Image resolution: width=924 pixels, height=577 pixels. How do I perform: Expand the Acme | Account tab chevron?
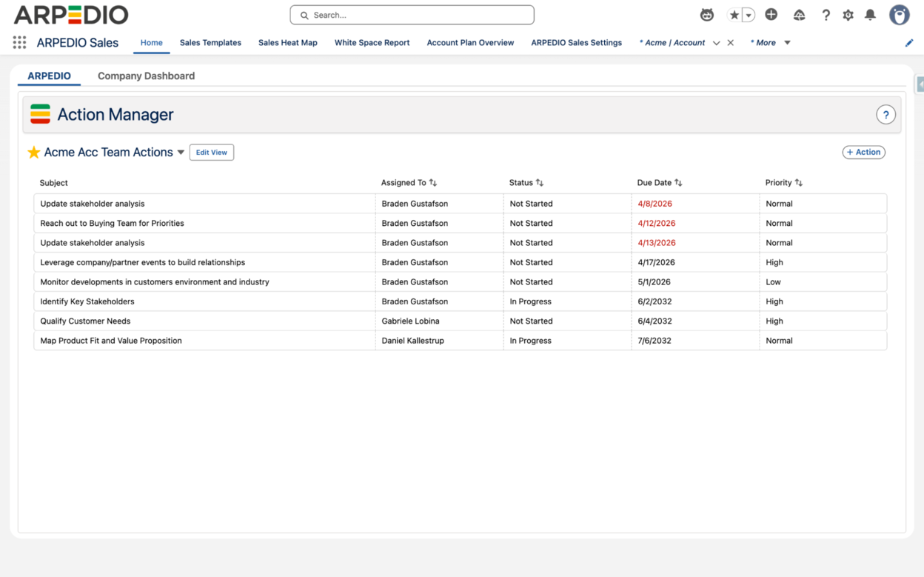tap(716, 43)
